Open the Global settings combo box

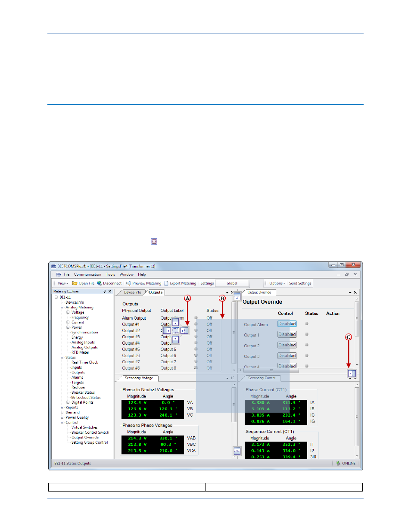point(232,283)
